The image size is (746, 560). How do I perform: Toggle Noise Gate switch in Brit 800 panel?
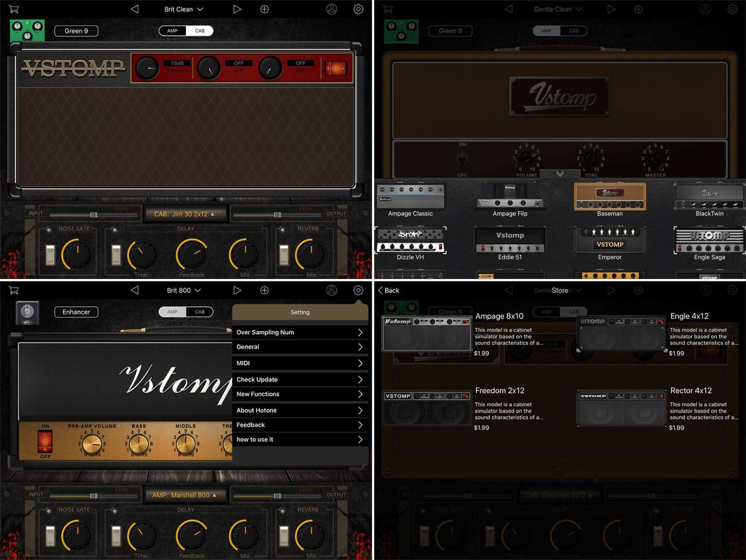(50, 536)
